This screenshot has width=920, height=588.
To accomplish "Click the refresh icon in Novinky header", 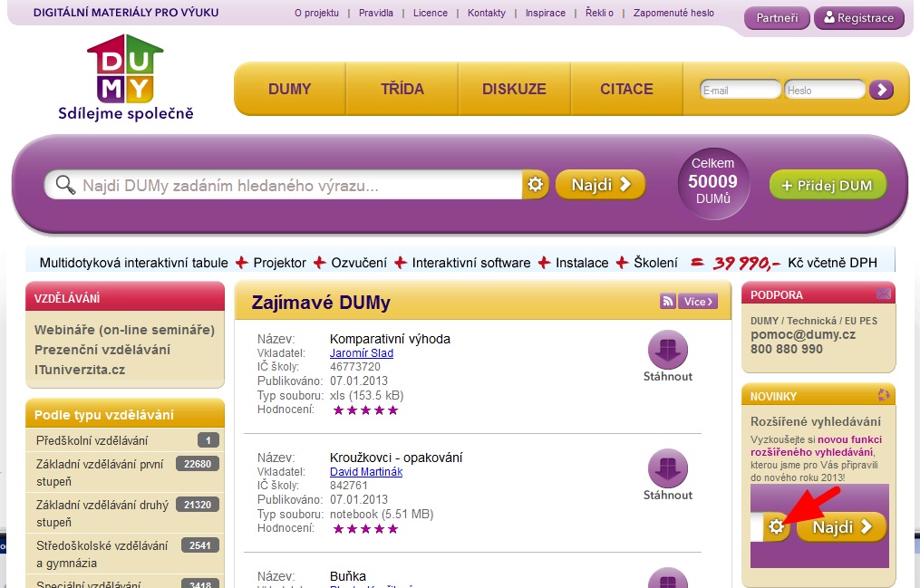I will 883,395.
